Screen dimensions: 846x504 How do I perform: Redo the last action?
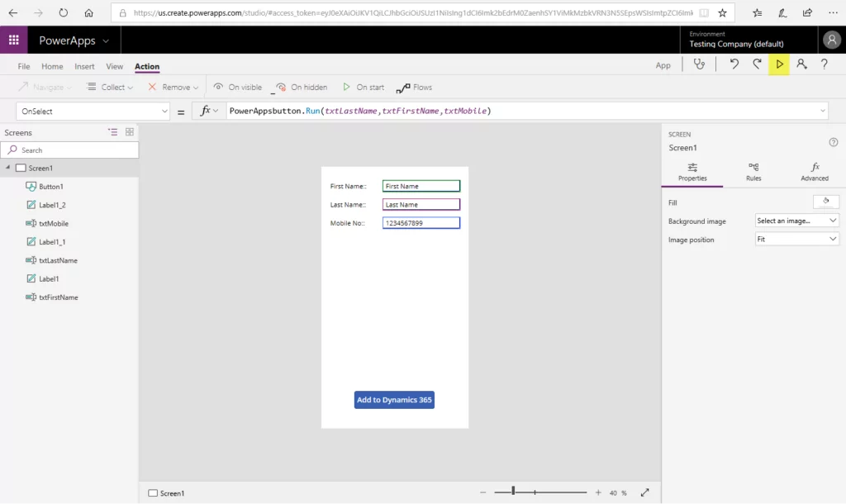757,64
